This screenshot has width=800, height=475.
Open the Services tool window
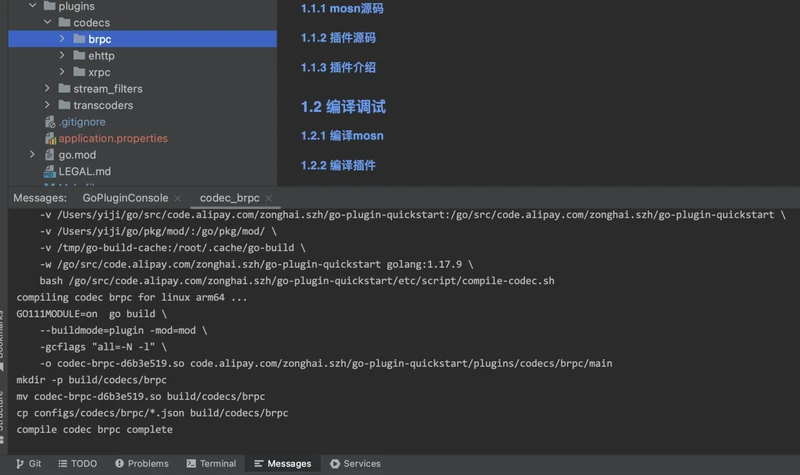click(355, 463)
